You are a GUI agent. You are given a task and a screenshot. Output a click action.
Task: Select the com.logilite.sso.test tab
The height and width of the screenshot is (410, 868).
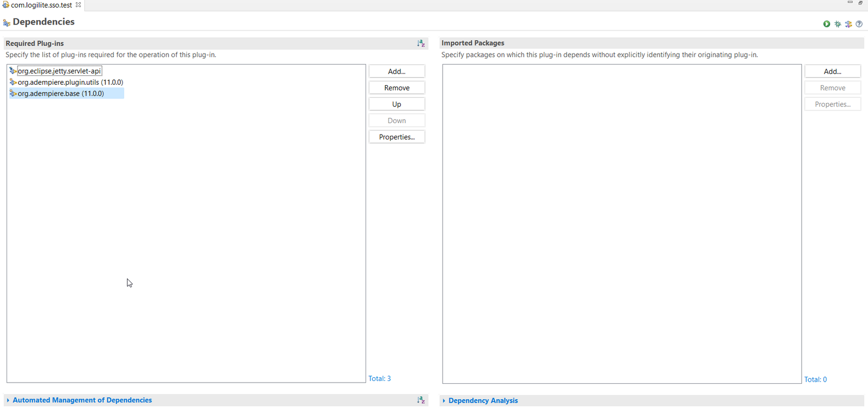pyautogui.click(x=41, y=5)
